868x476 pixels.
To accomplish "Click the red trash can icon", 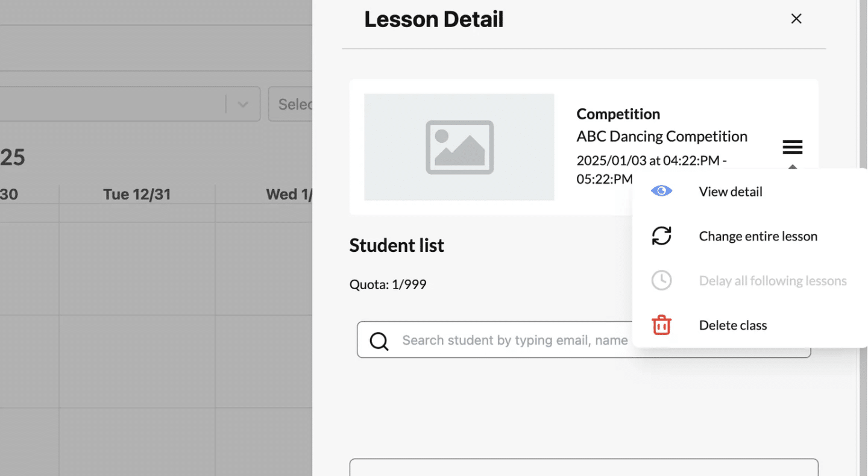I will coord(661,325).
